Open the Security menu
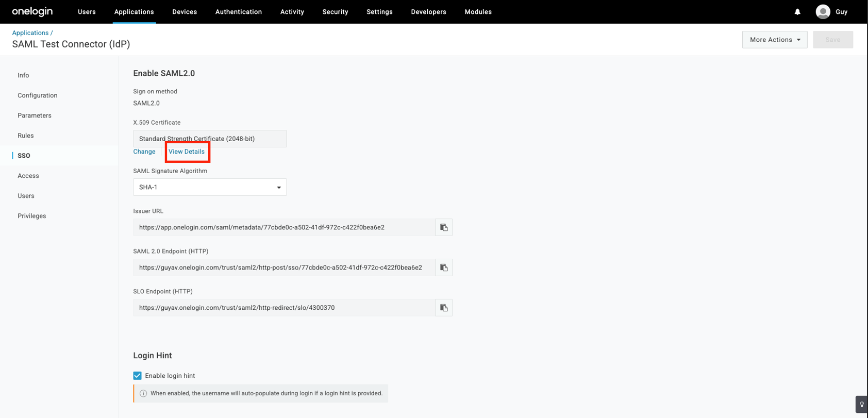Image resolution: width=868 pixels, height=418 pixels. coord(335,12)
